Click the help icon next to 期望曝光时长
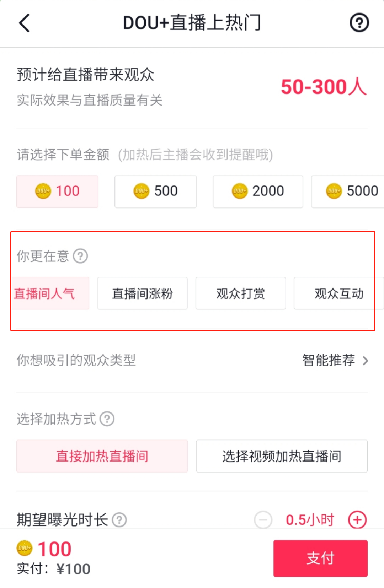 [119, 520]
